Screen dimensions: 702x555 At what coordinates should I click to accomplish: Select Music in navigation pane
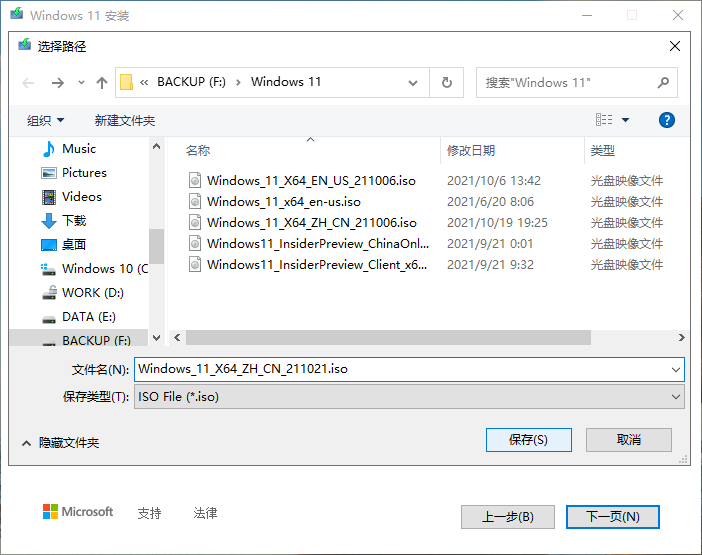[x=79, y=149]
